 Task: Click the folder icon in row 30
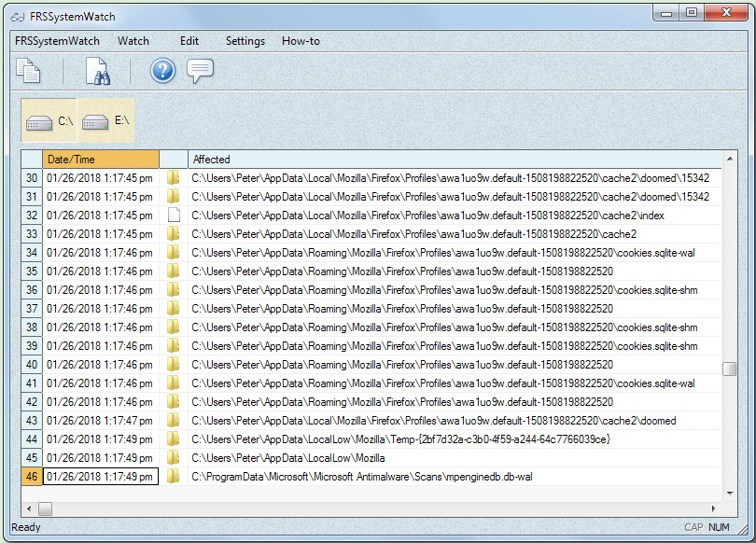pos(174,178)
